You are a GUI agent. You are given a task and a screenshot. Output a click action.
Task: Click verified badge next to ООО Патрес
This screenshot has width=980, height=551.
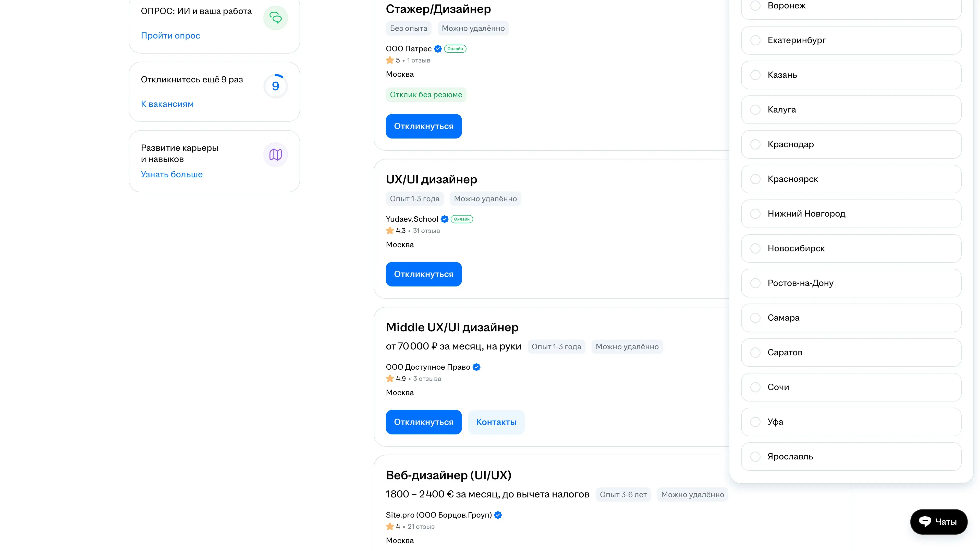[438, 49]
